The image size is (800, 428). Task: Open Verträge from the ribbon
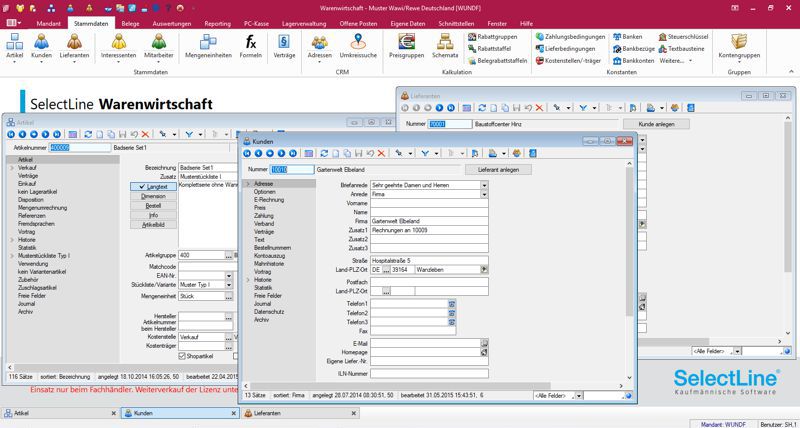click(x=284, y=46)
